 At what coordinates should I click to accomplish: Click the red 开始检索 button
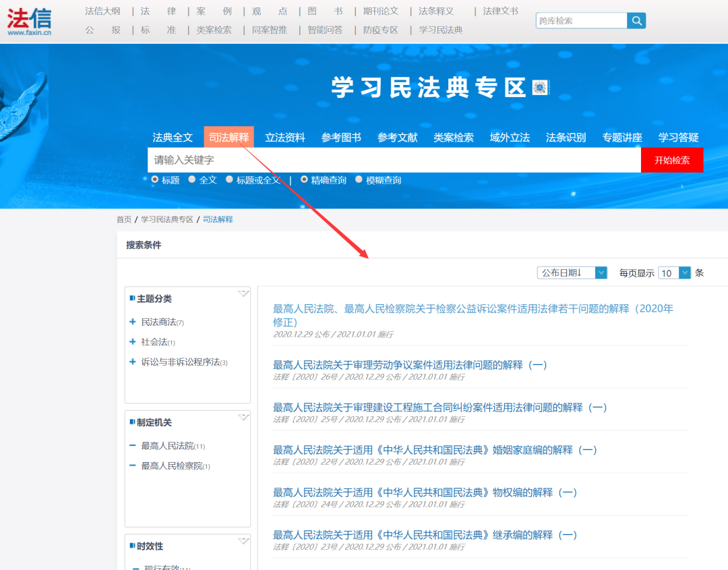[x=672, y=161]
